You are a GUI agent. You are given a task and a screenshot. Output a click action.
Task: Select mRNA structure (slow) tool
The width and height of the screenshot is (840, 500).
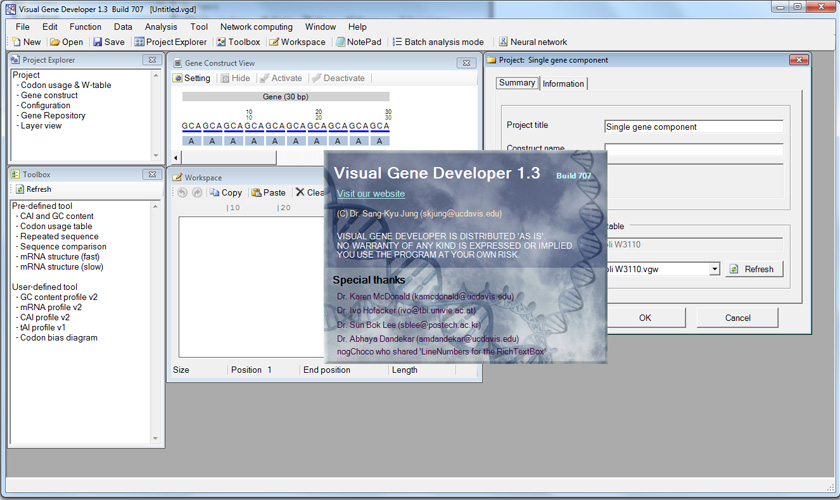62,267
